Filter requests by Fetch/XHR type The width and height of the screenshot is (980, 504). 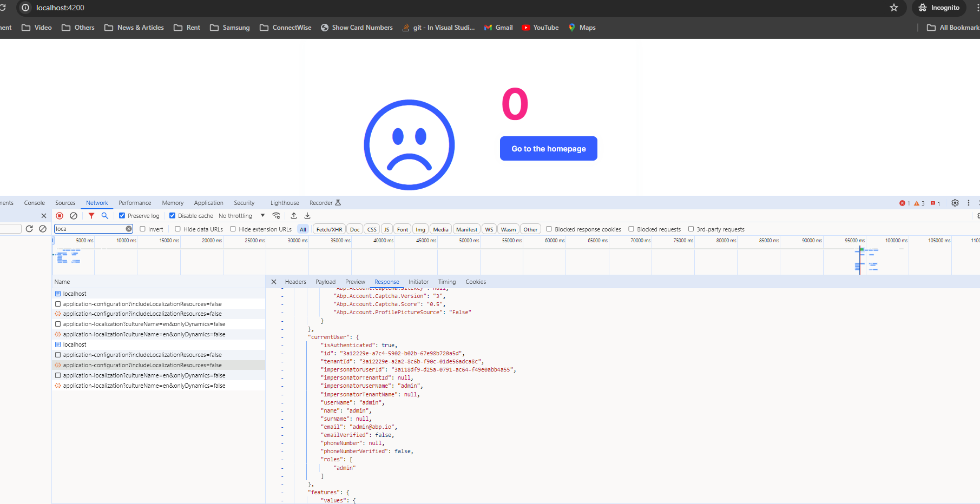coord(329,229)
